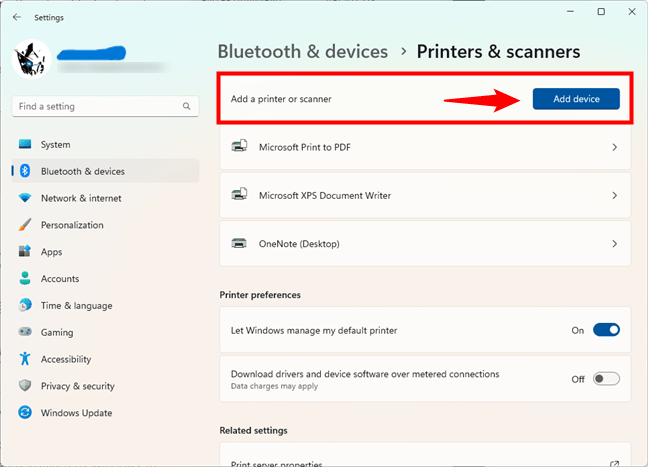Click the Find a setting search box
This screenshot has height=467, width=648.
point(105,107)
